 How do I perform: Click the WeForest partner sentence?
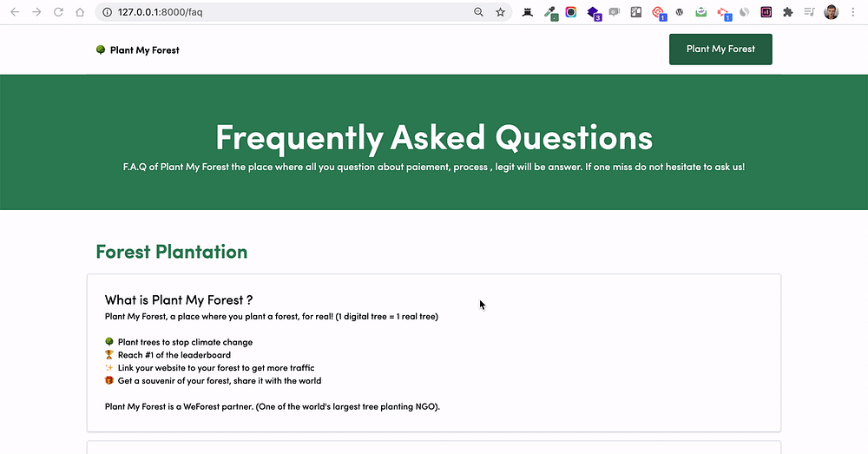(273, 406)
